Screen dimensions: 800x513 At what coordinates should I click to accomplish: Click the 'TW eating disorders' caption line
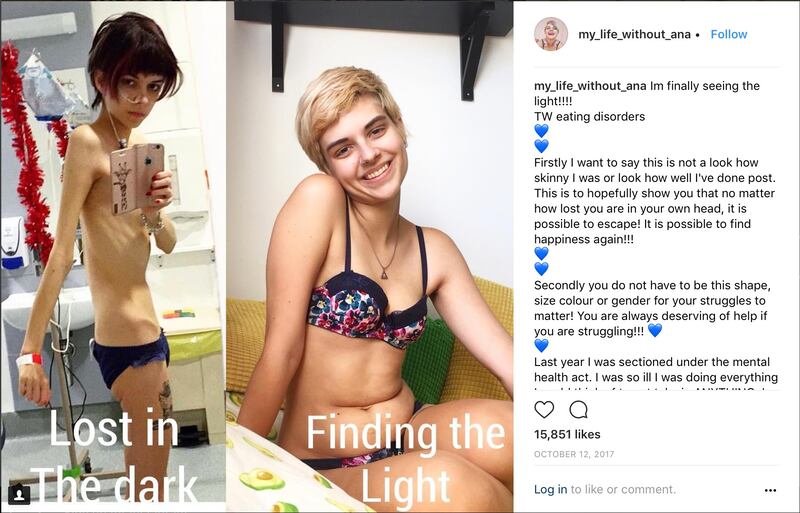pos(589,116)
